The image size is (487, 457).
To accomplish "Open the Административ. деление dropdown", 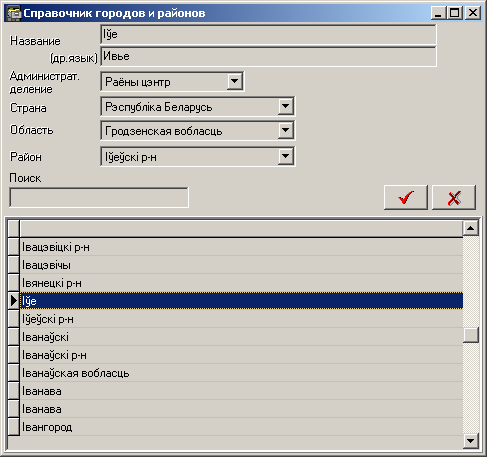I will (x=235, y=81).
